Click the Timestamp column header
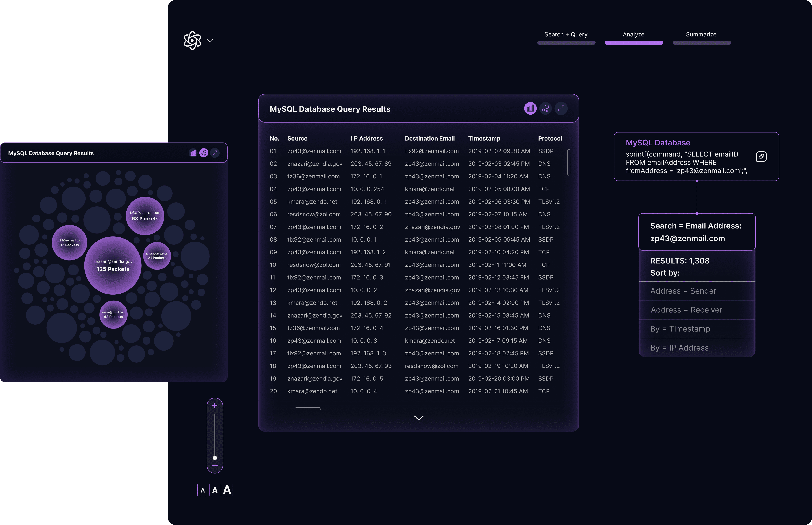 point(484,138)
